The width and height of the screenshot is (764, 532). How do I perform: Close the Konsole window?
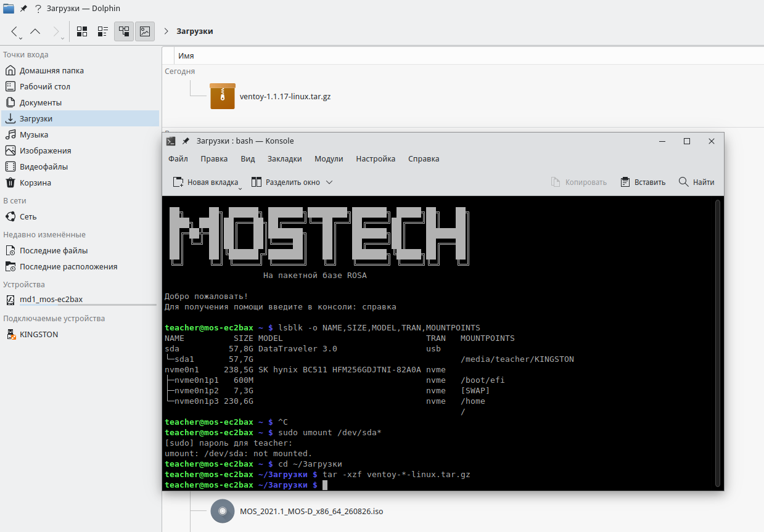pyautogui.click(x=712, y=141)
